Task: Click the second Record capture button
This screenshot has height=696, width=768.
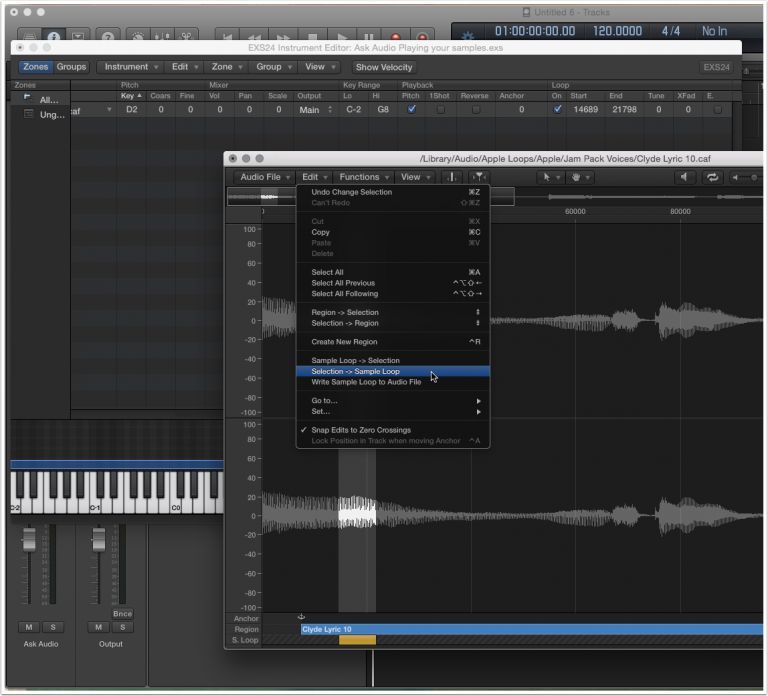Action: click(422, 36)
